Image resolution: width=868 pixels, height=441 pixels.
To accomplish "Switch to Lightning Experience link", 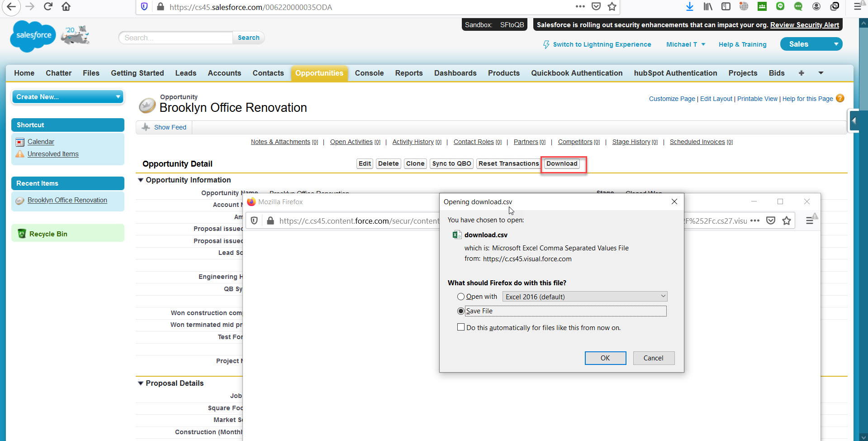I will [x=602, y=44].
